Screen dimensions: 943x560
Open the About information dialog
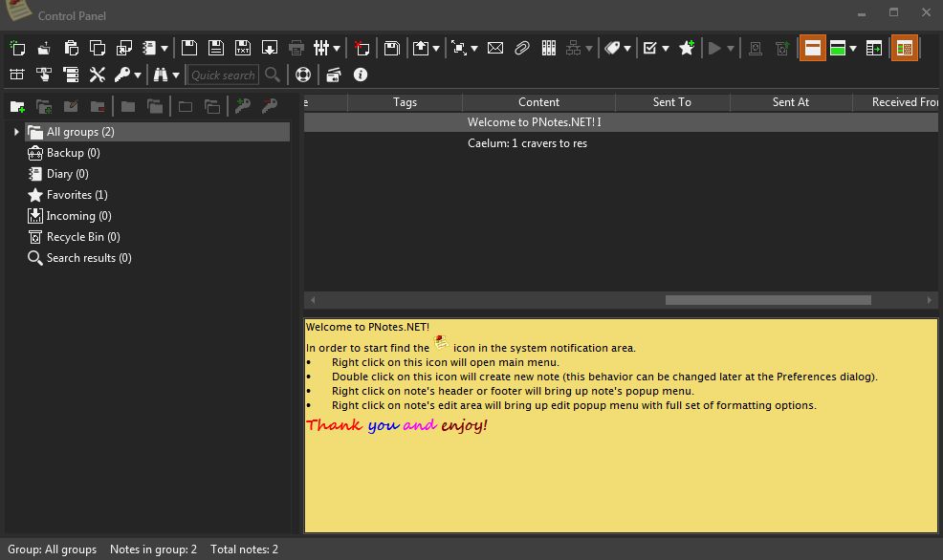click(361, 75)
